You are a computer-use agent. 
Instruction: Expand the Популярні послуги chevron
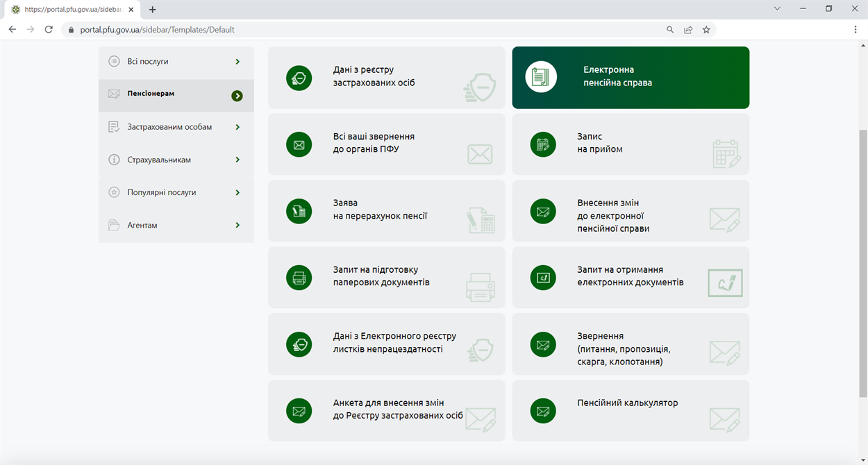[237, 192]
